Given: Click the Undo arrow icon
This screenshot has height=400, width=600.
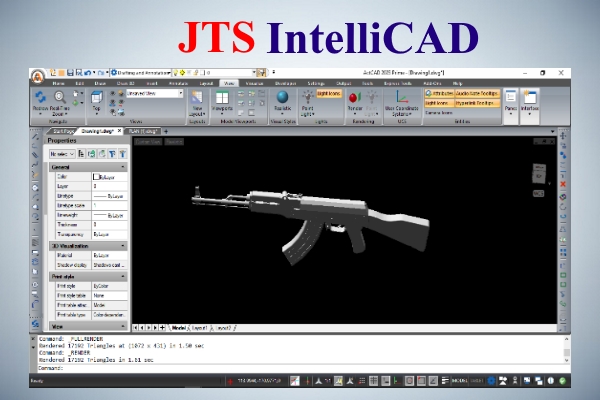Looking at the screenshot, I should pos(88,72).
